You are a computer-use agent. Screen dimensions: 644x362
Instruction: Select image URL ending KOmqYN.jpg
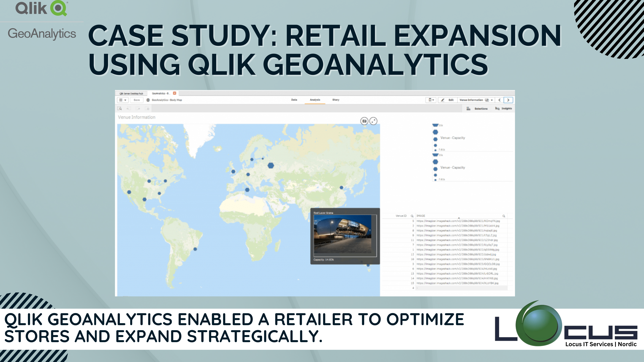point(458,221)
